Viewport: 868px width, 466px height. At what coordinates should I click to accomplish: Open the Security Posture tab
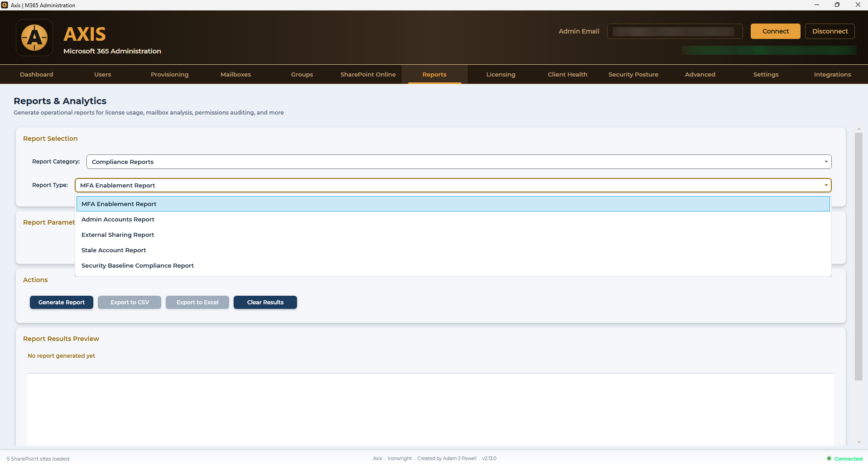633,74
